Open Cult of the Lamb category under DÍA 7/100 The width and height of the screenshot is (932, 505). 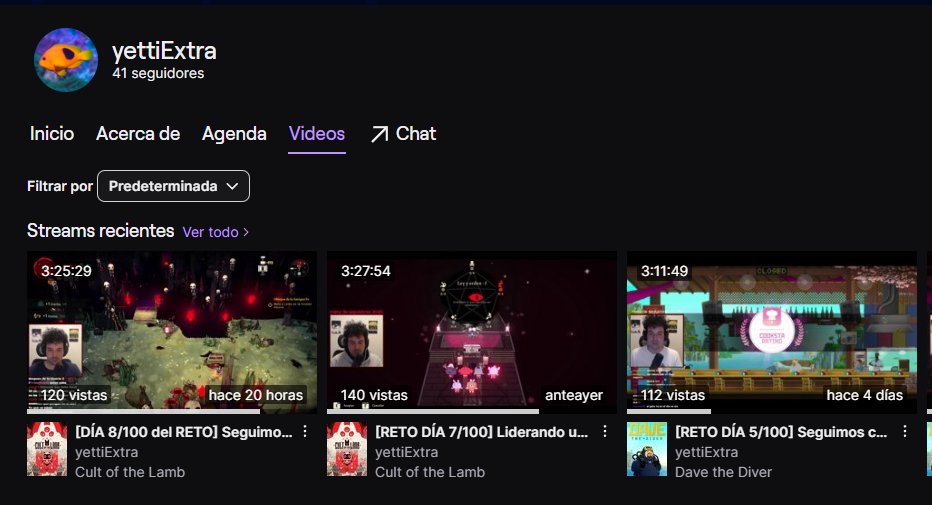(x=430, y=472)
